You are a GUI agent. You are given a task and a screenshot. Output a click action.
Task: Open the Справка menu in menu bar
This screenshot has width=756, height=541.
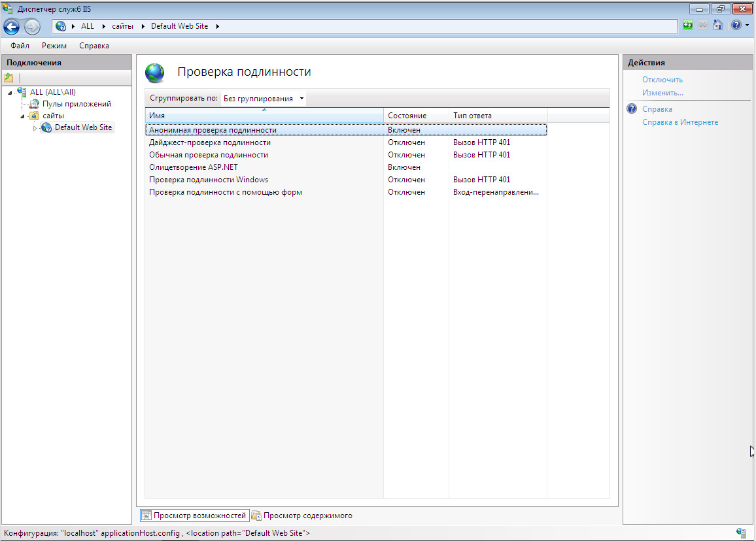pos(94,46)
